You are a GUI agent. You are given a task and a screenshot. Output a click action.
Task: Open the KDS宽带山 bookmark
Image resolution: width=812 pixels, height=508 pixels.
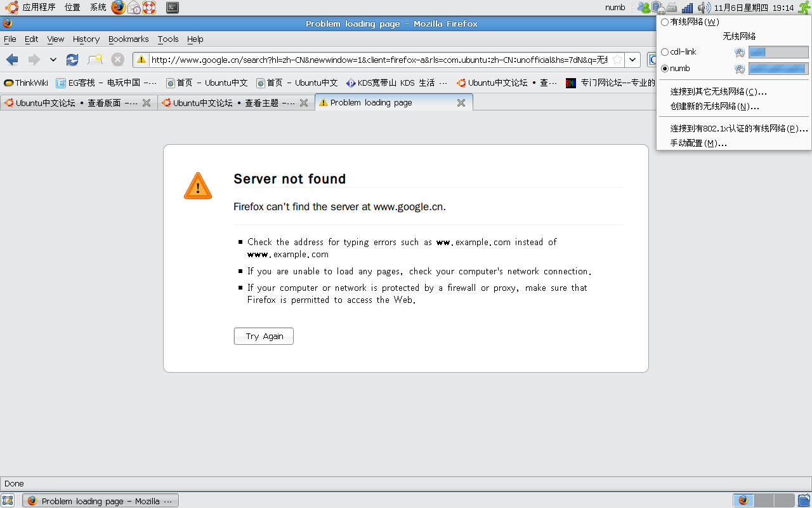tap(397, 83)
